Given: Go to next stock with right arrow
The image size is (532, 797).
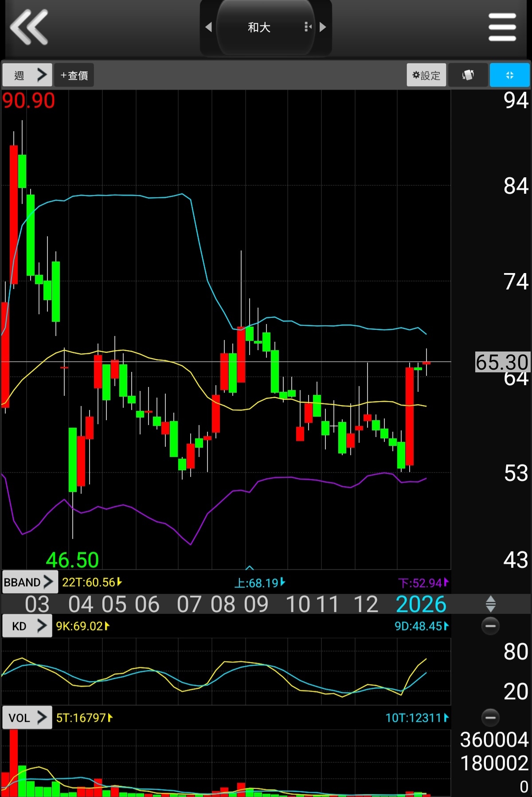Looking at the screenshot, I should pyautogui.click(x=323, y=27).
